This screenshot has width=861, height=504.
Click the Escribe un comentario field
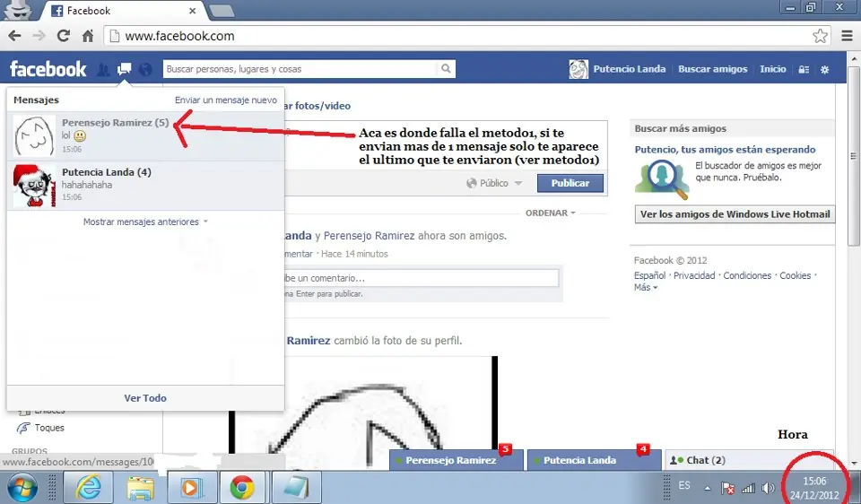click(421, 278)
